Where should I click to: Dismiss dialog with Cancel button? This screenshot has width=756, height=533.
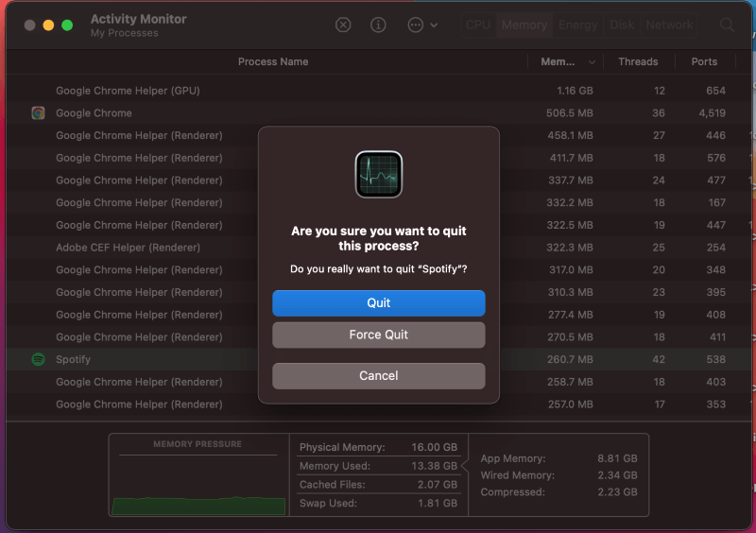click(379, 376)
